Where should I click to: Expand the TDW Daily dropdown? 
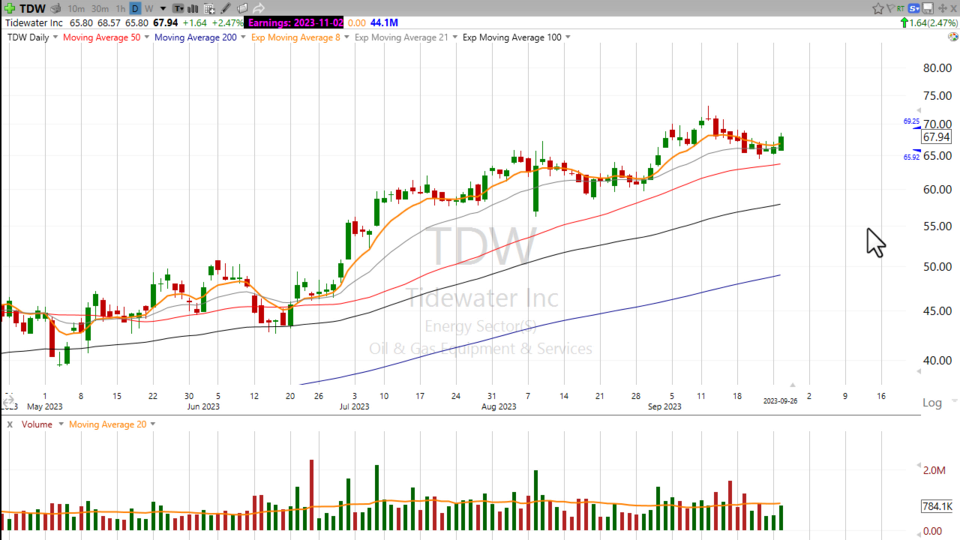(55, 37)
